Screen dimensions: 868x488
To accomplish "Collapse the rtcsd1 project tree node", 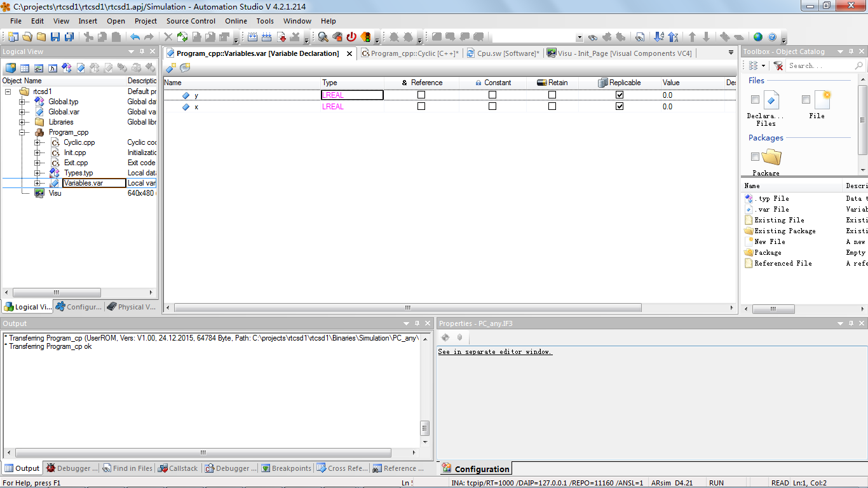I will [x=8, y=91].
